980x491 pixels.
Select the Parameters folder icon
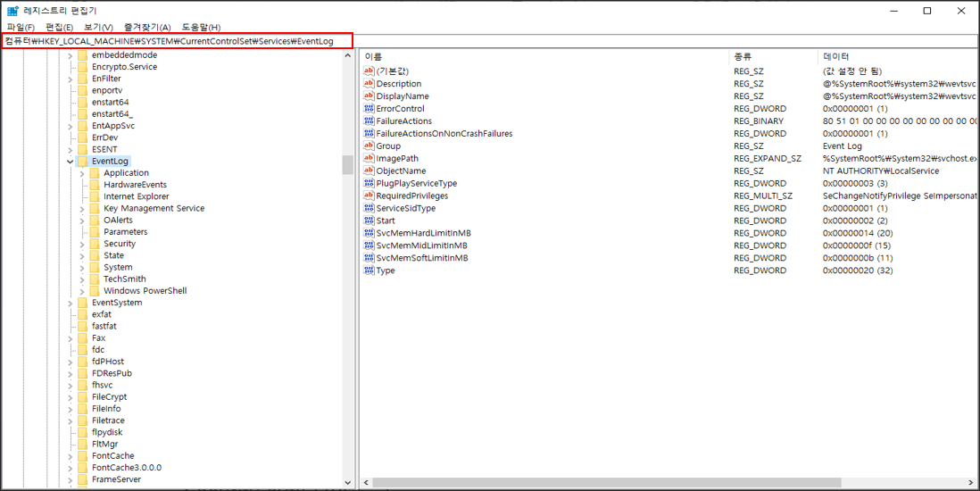click(x=95, y=232)
